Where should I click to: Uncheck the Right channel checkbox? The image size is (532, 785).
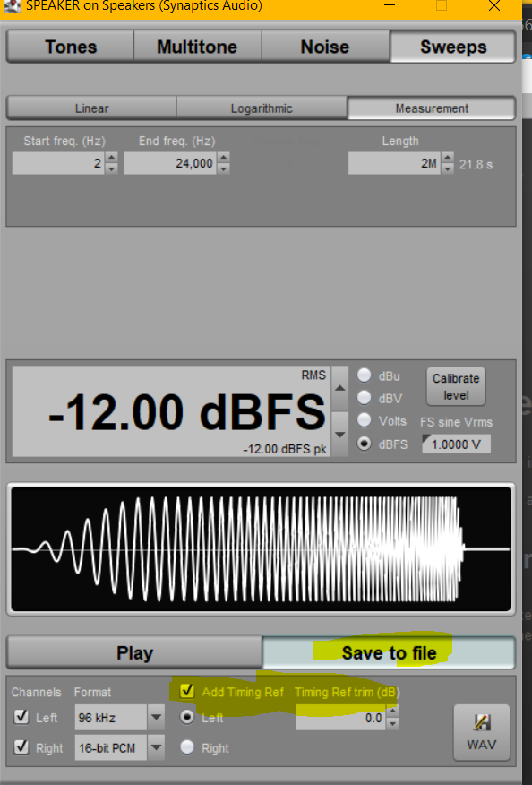point(21,747)
